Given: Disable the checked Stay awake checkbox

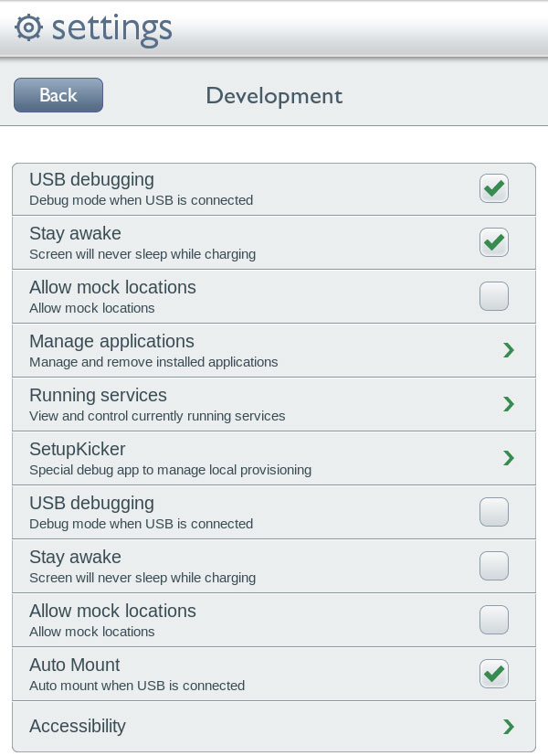Looking at the screenshot, I should click(x=494, y=242).
